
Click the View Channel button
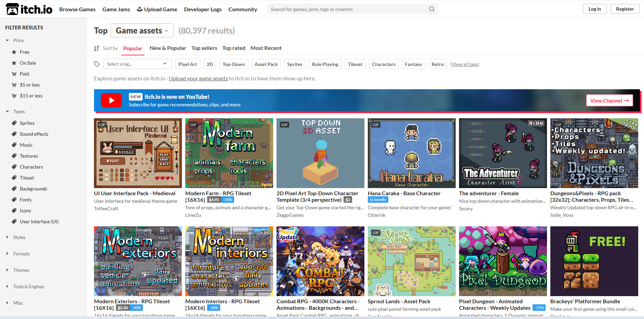[609, 101]
